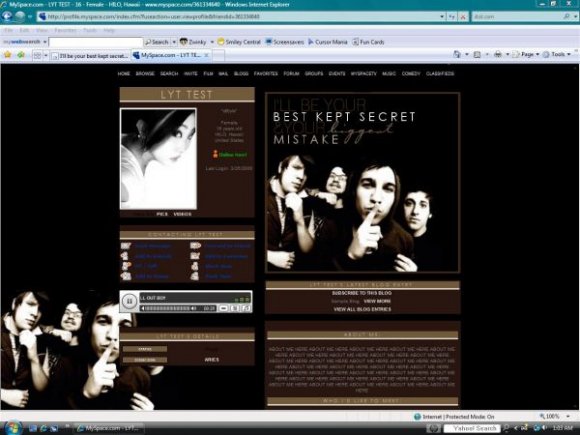The image size is (580, 435).
Task: Open the Browse link in MySpace navigation
Action: [x=145, y=74]
